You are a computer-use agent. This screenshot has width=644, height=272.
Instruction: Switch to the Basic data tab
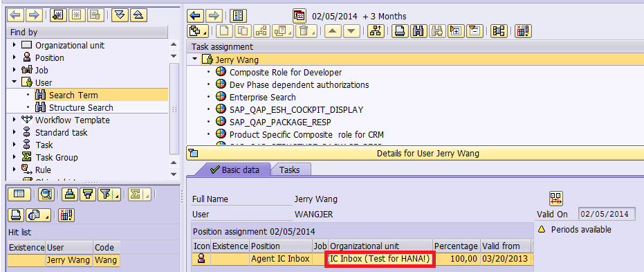pyautogui.click(x=234, y=170)
